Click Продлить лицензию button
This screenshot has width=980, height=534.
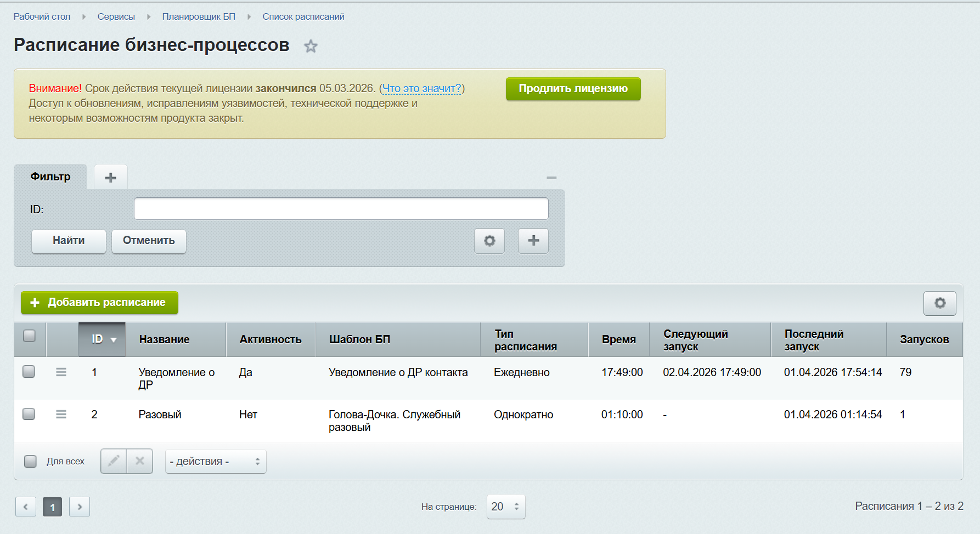pos(573,89)
